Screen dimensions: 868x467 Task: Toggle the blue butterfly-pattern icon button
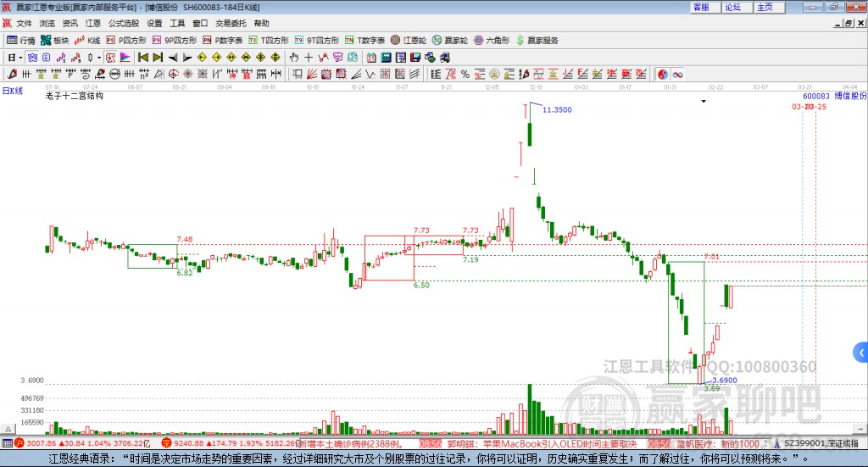32,58
